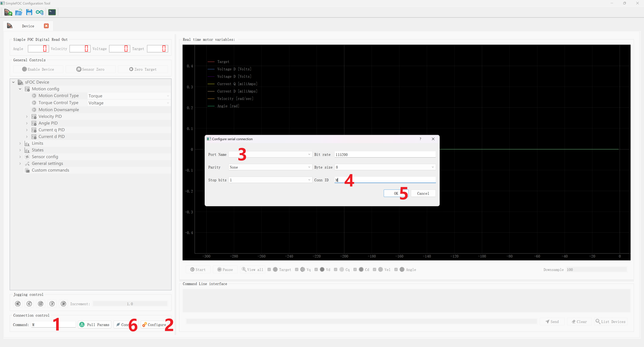This screenshot has height=347, width=644.
Task: Click Zero Target button
Action: point(143,69)
